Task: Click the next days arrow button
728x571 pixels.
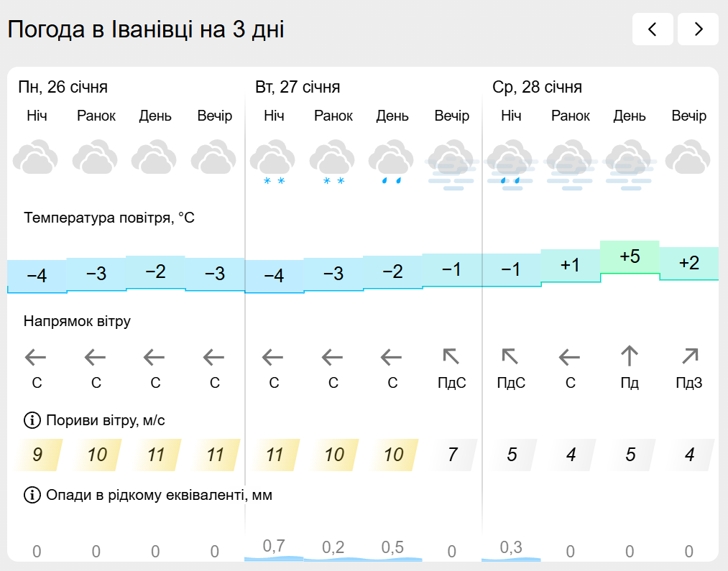Action: [x=698, y=29]
